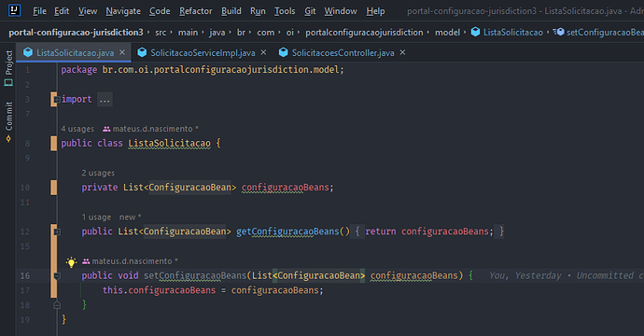This screenshot has height=336, width=644.
Task: Close the SolicitacoesController.java tab
Action: [402, 52]
